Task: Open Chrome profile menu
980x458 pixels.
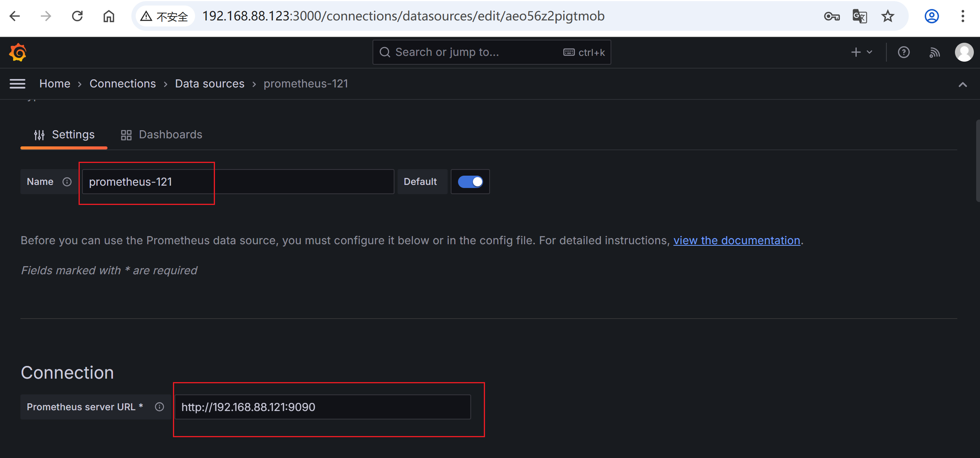Action: pos(931,16)
